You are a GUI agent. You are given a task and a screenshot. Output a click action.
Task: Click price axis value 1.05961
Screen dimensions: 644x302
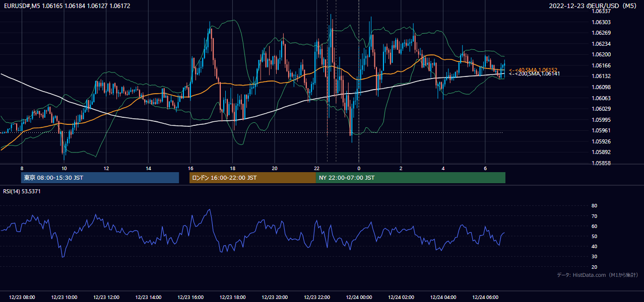point(601,130)
